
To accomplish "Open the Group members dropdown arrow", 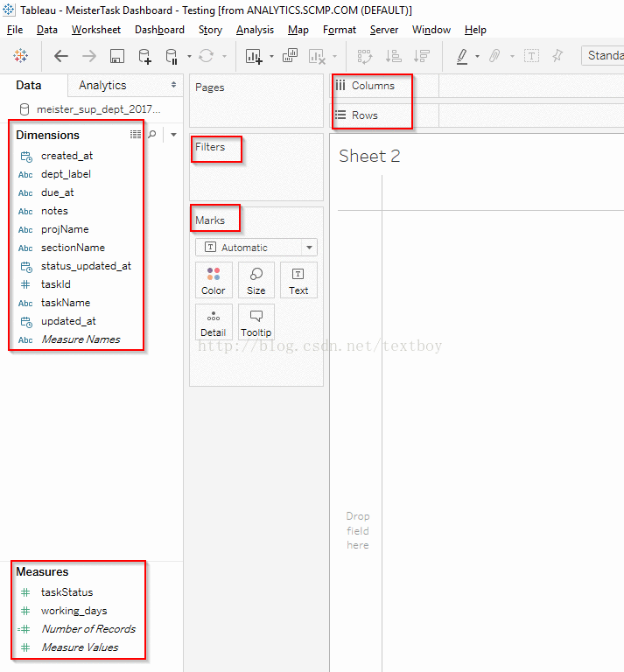I will pos(512,56).
